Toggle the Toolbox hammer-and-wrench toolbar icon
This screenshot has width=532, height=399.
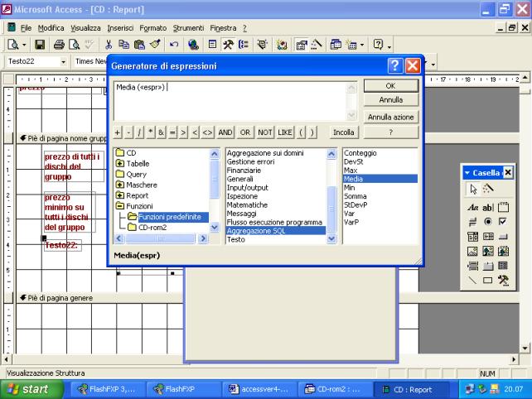pos(228,45)
